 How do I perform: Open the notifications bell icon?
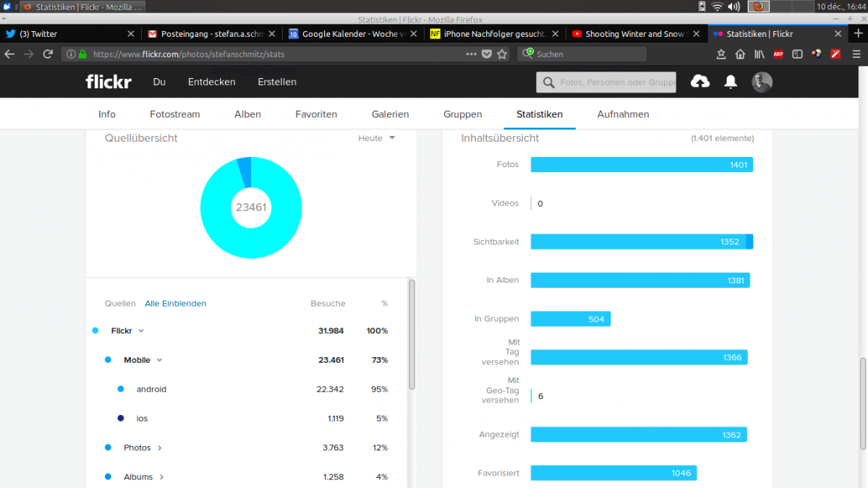tap(731, 82)
